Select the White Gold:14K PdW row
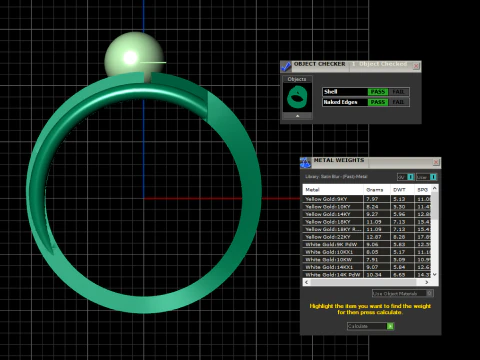The image size is (480, 360). [367, 275]
